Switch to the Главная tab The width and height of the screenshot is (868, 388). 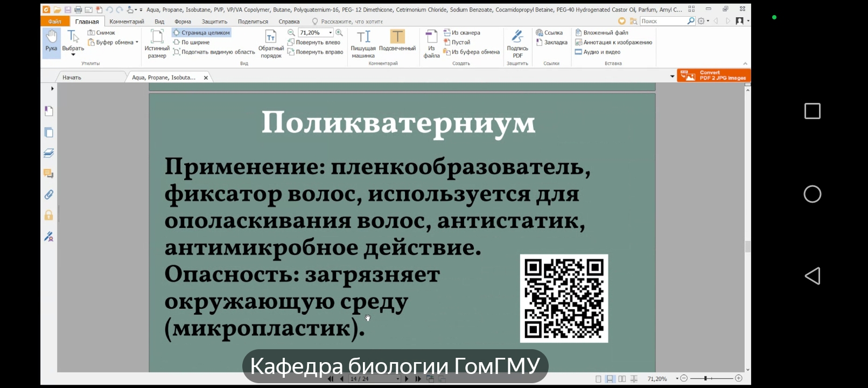click(87, 22)
